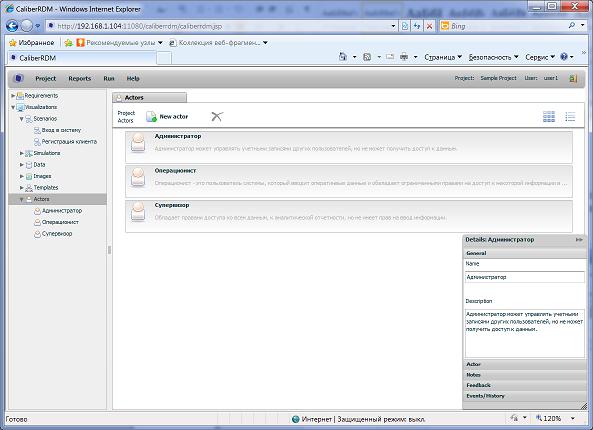
Task: Click the compatibility view icon in the address bar
Action: pyautogui.click(x=405, y=26)
